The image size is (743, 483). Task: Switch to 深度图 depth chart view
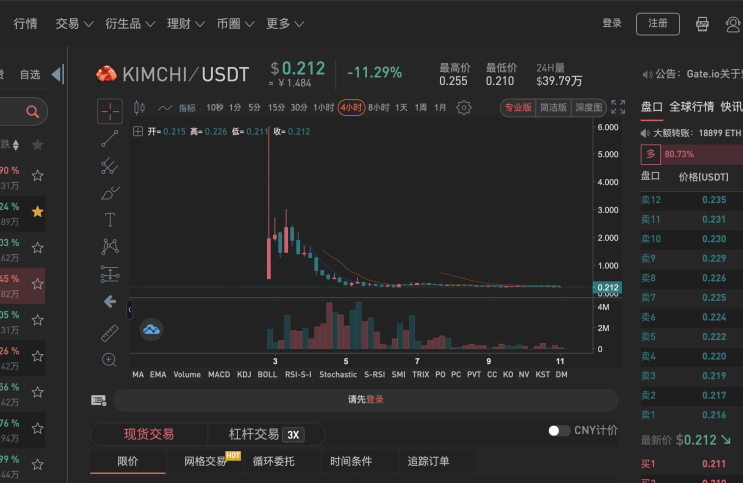(589, 108)
